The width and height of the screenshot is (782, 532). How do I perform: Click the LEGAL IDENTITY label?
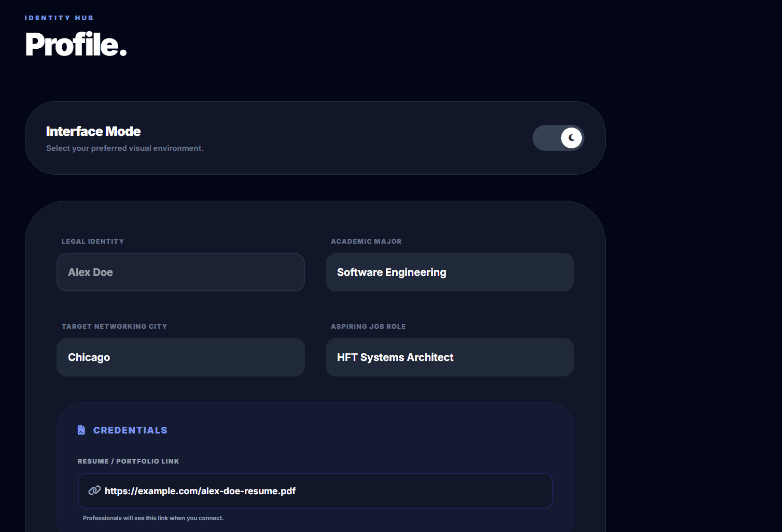93,241
